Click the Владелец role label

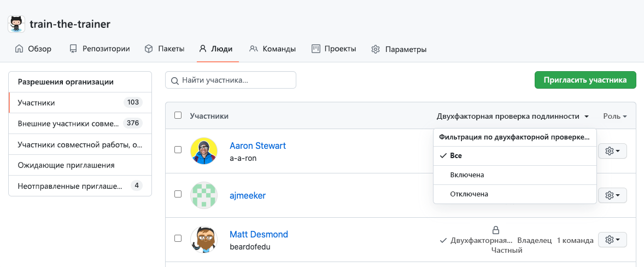click(534, 240)
